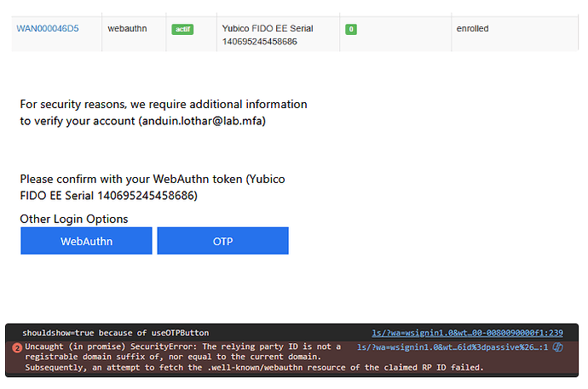Click the Yubico FIDO EE Serial description cell
Image resolution: width=588 pixels, height=389 pixels.
pos(267,34)
